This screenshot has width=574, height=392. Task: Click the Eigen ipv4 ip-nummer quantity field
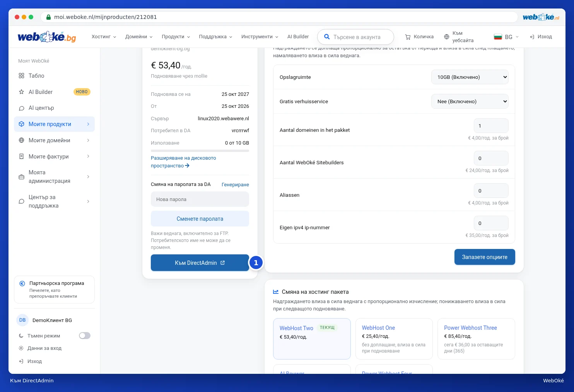click(491, 223)
